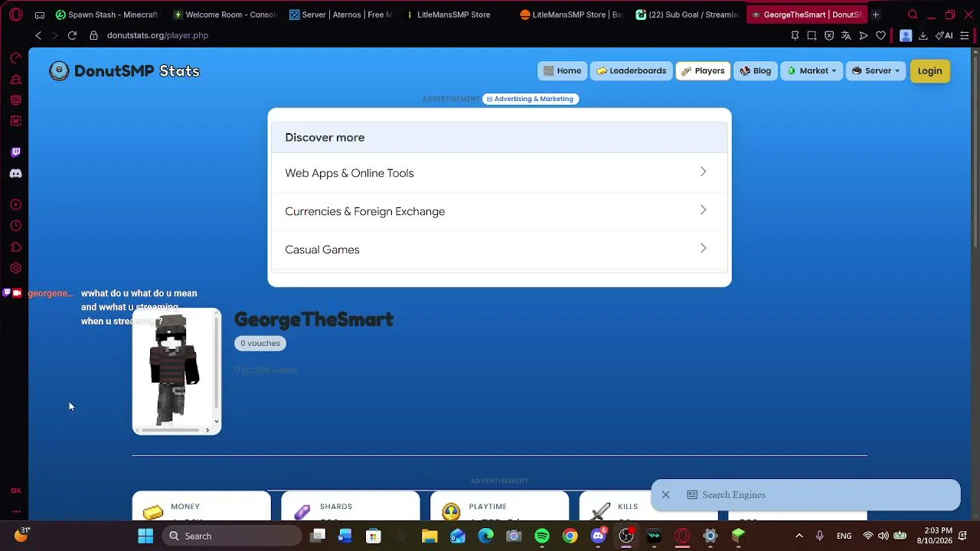Click the pin icon in address bar
980x551 pixels.
(x=795, y=35)
